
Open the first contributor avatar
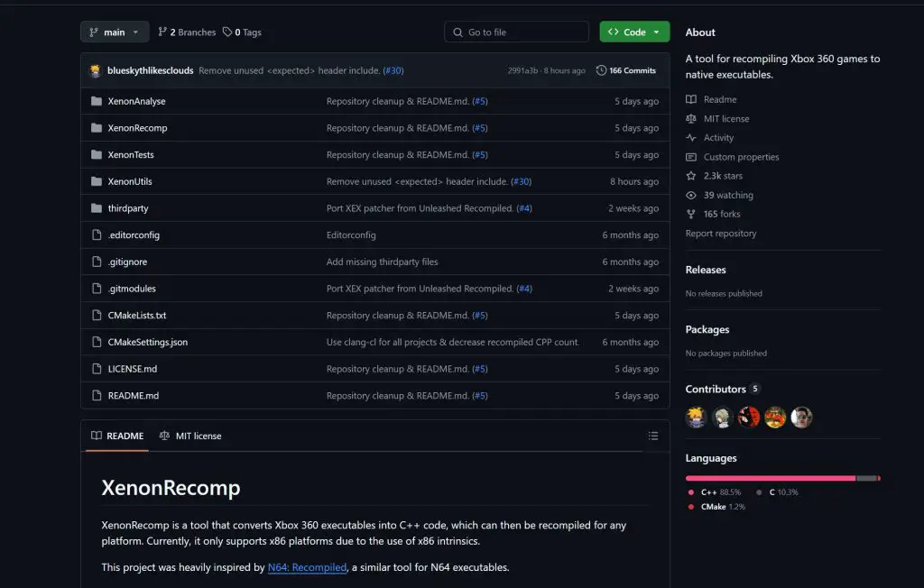pos(696,418)
